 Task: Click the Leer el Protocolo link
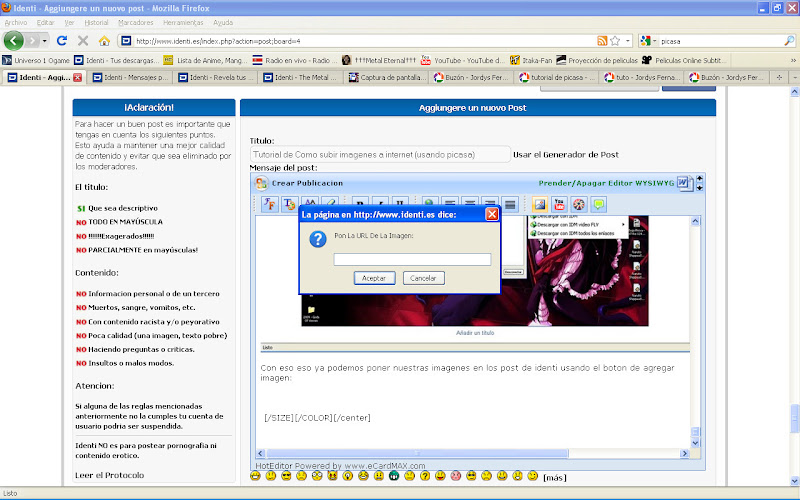click(110, 475)
